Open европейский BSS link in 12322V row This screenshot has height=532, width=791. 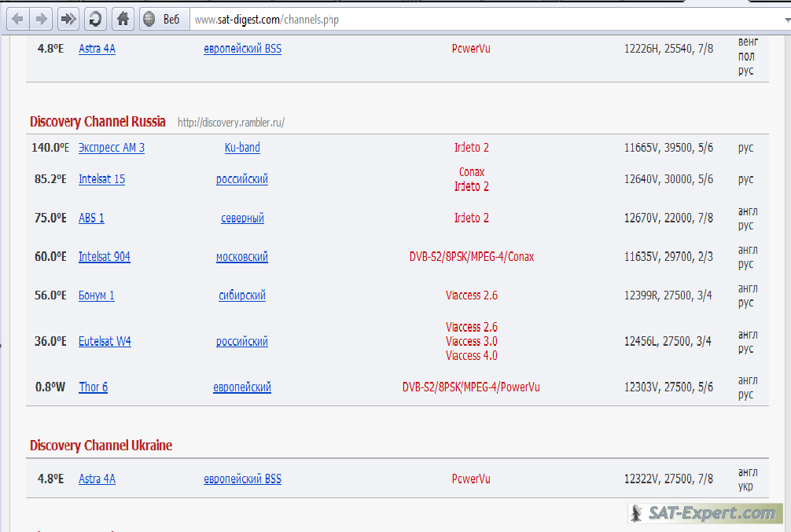click(x=242, y=479)
